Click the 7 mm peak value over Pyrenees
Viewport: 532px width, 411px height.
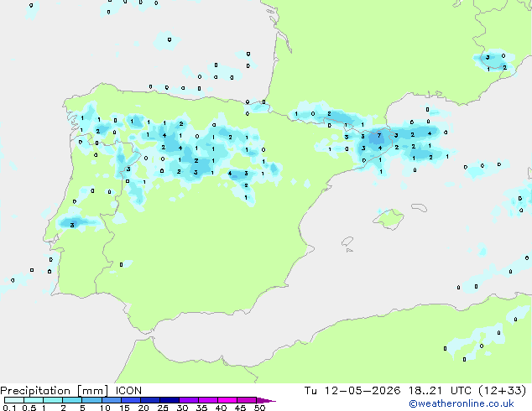[379, 135]
